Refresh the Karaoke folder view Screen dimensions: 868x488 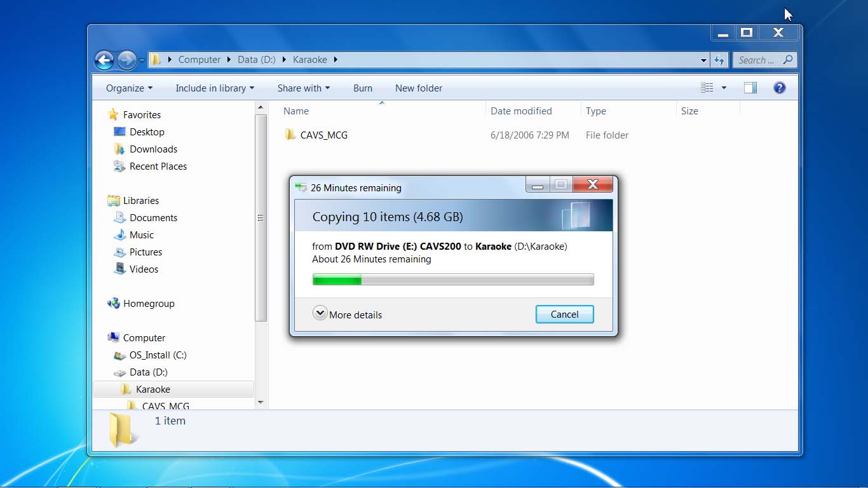click(x=719, y=60)
